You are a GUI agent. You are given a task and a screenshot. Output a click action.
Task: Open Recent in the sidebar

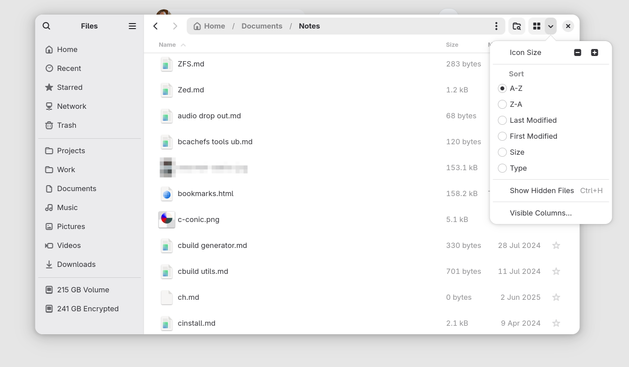click(x=89, y=68)
